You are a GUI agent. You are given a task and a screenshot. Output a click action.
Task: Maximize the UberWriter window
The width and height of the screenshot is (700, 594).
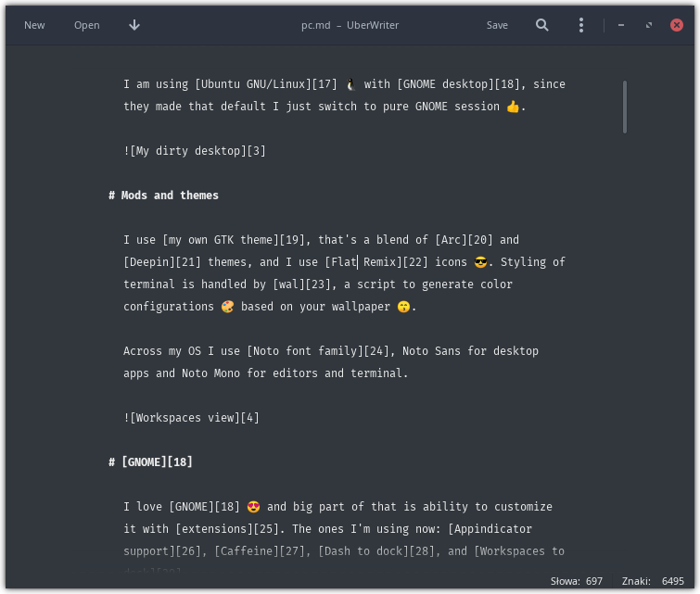point(649,25)
